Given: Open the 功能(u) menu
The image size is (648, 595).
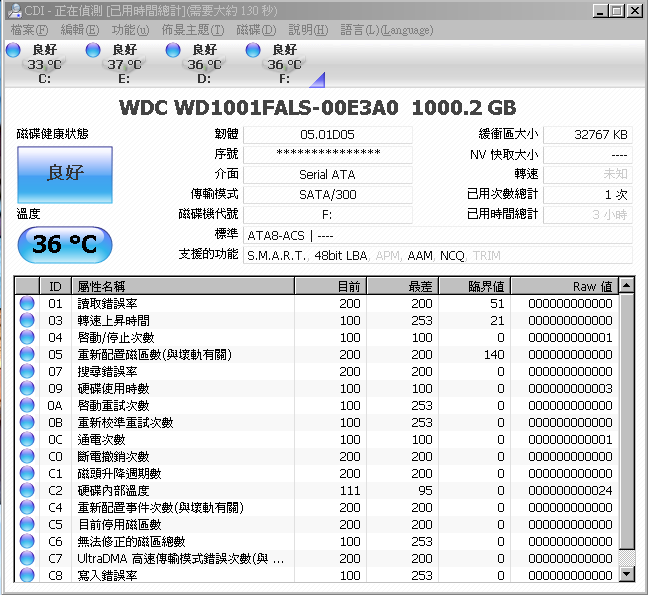Looking at the screenshot, I should [x=130, y=30].
